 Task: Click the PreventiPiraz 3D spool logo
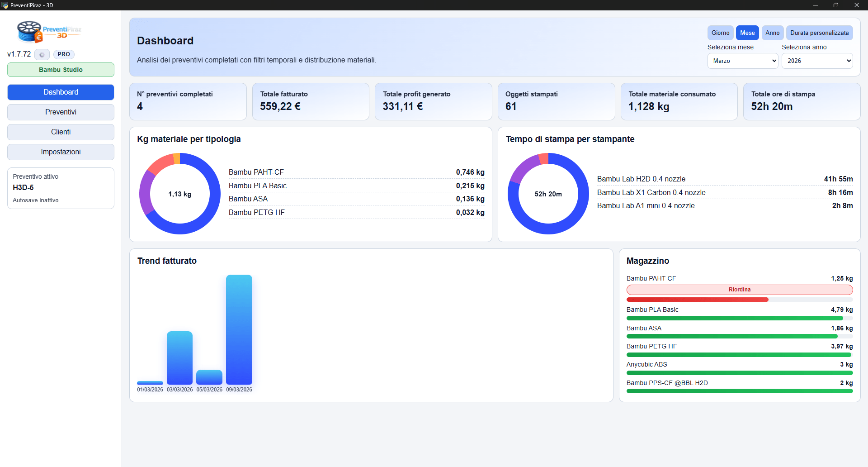pyautogui.click(x=30, y=32)
